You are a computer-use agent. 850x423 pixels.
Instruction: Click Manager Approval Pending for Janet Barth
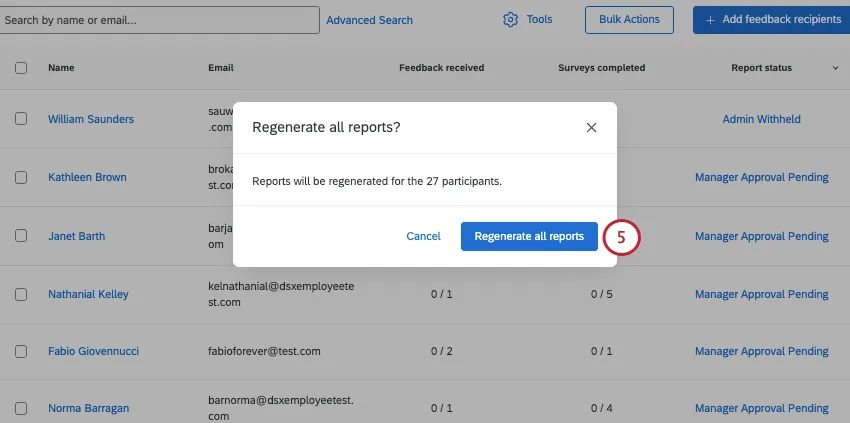[762, 236]
